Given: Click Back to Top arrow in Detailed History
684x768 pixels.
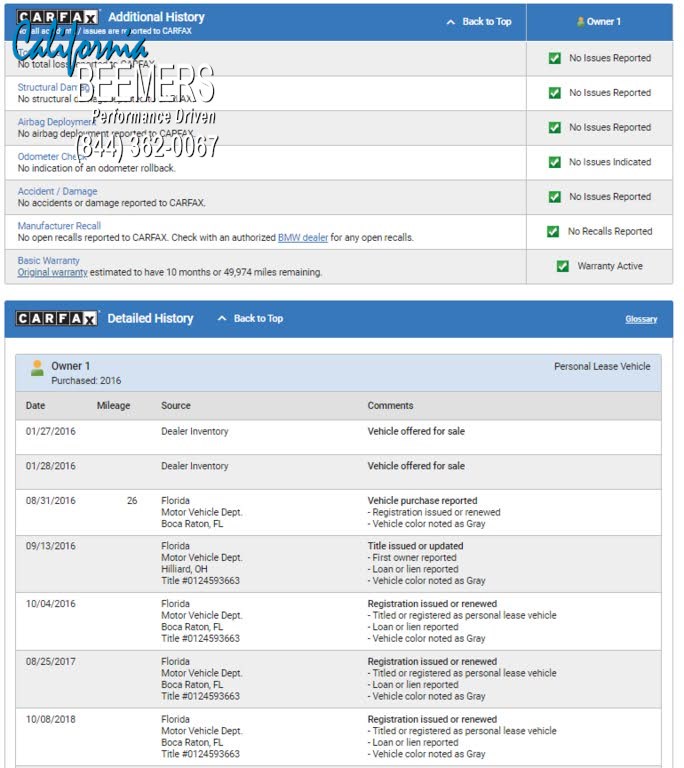Looking at the screenshot, I should tap(222, 319).
